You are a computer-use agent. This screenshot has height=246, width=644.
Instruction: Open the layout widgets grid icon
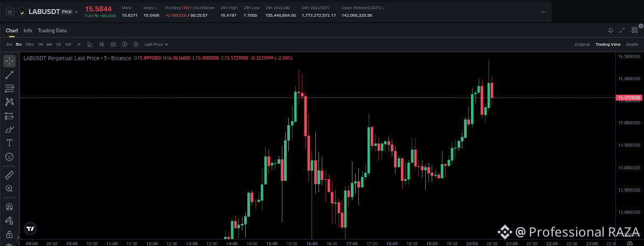[635, 30]
